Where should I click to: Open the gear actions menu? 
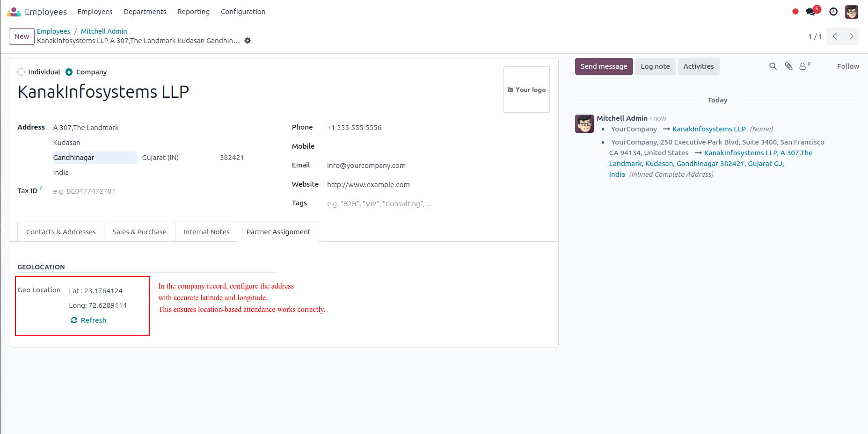[248, 41]
